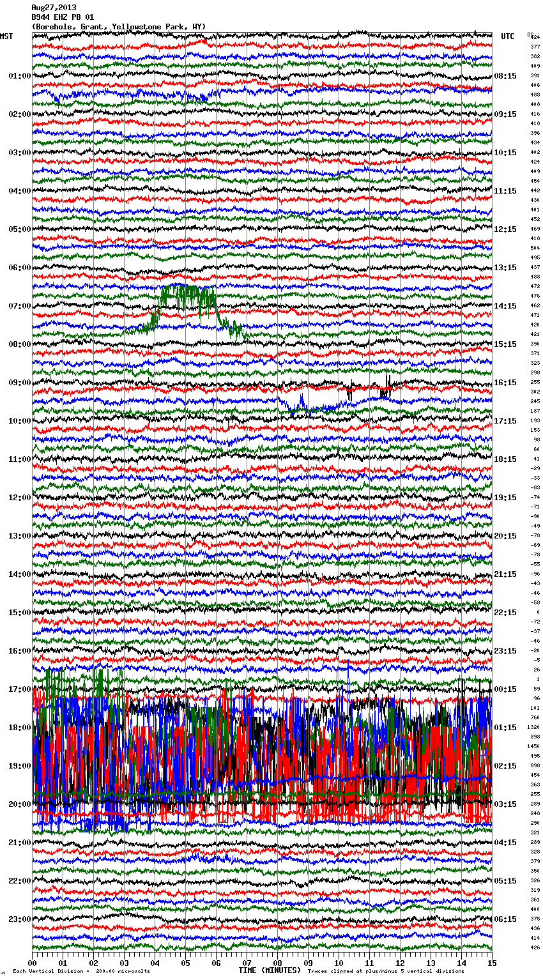Select the 23:00 MST time label
This screenshot has width=543, height=980.
click(x=20, y=919)
